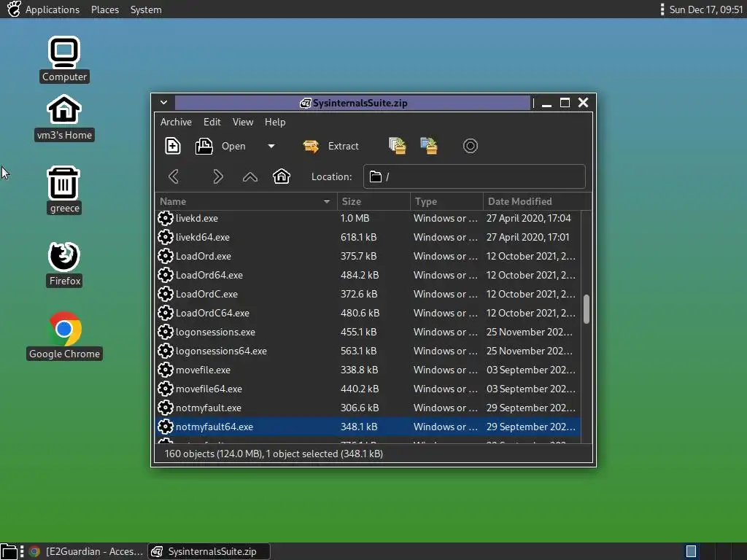Close the SysinternalsSuite.zip window

583,103
